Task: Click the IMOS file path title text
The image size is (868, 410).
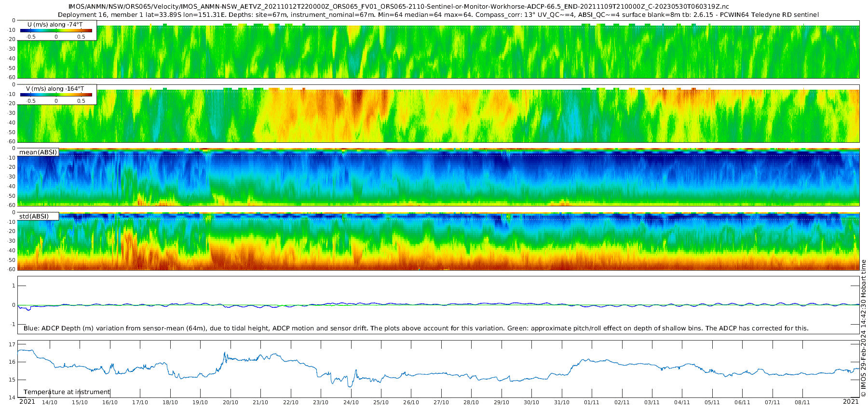Action: [x=399, y=7]
